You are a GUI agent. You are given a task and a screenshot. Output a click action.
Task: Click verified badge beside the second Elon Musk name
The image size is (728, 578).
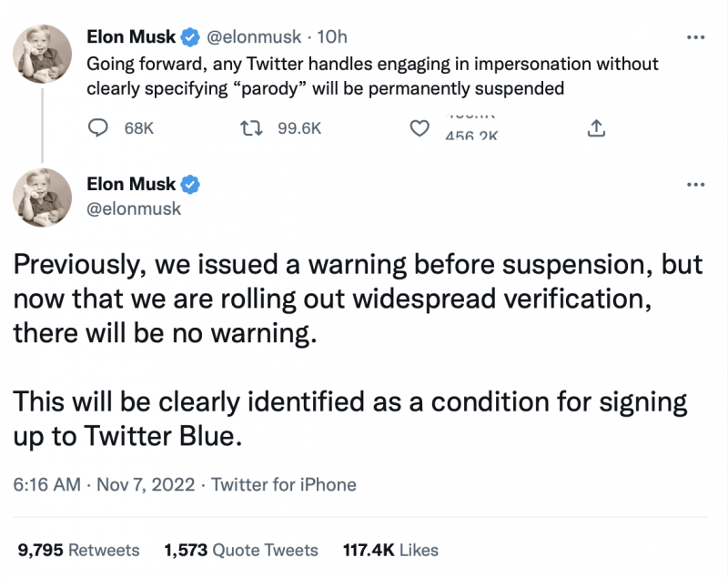click(190, 184)
